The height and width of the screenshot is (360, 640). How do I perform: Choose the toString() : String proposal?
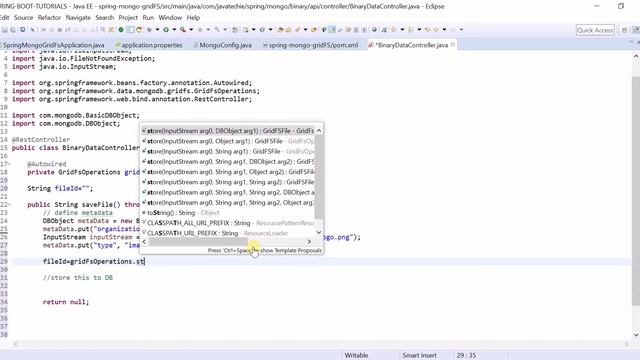[x=228, y=213]
